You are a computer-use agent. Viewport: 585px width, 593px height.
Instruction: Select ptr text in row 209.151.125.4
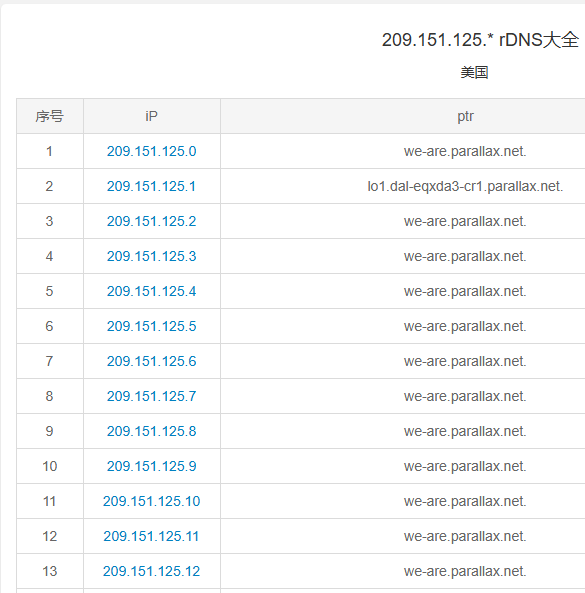(465, 291)
